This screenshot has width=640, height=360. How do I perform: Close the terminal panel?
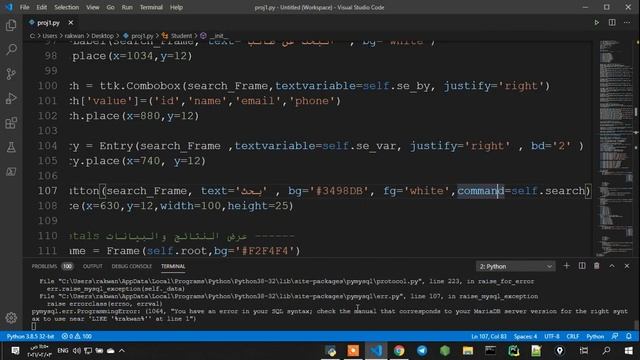pyautogui.click(x=627, y=266)
